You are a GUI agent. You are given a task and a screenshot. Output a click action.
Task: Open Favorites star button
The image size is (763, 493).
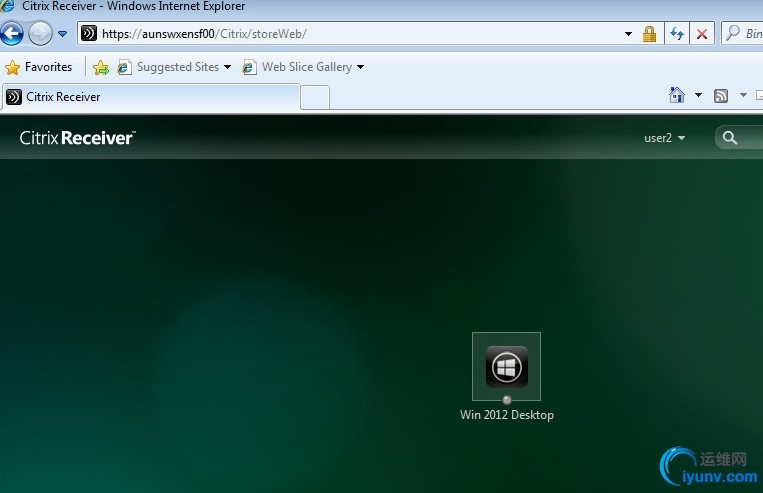pyautogui.click(x=39, y=67)
